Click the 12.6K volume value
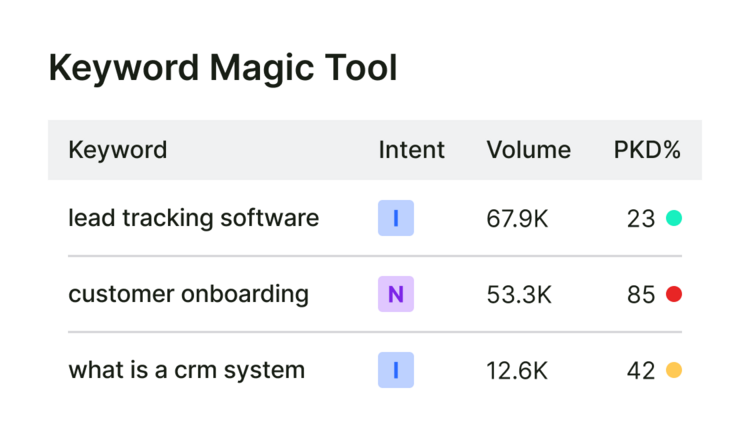The width and height of the screenshot is (750, 436). [517, 371]
